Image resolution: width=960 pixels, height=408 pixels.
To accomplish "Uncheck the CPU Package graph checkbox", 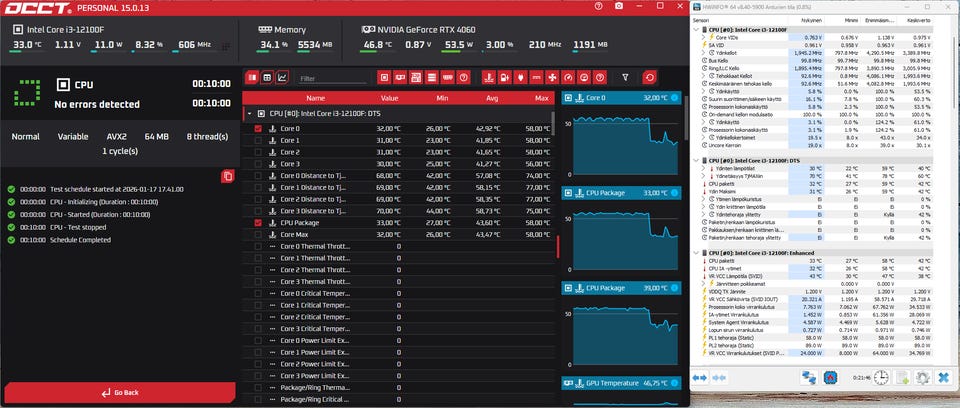I will pyautogui.click(x=258, y=222).
